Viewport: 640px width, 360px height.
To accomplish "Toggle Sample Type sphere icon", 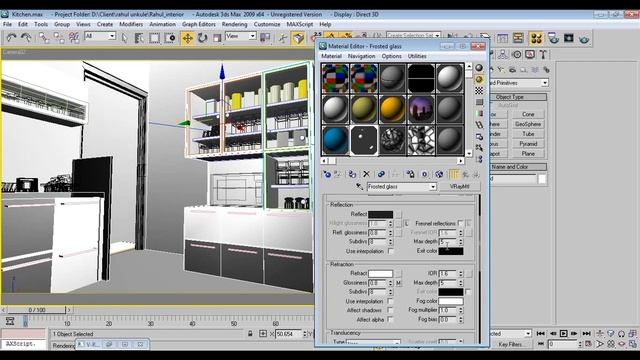I will [x=479, y=68].
